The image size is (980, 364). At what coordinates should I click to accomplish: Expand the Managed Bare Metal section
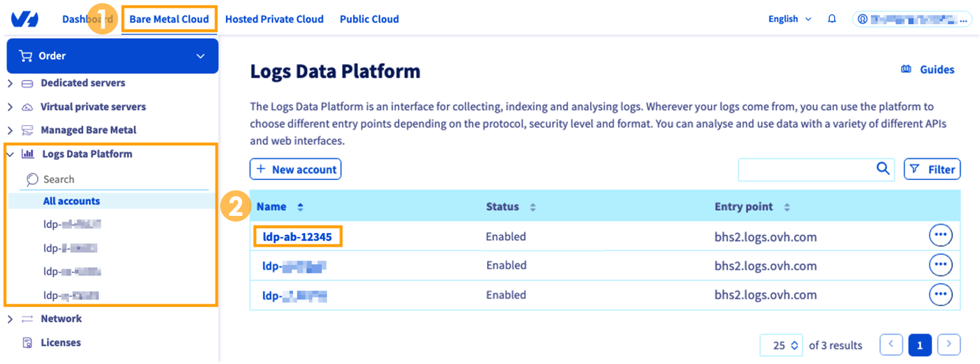[x=10, y=130]
